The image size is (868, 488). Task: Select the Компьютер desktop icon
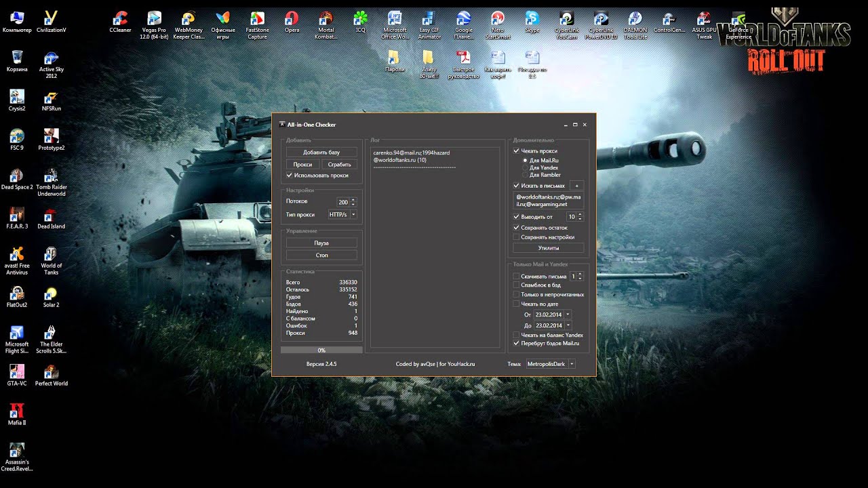[x=17, y=22]
